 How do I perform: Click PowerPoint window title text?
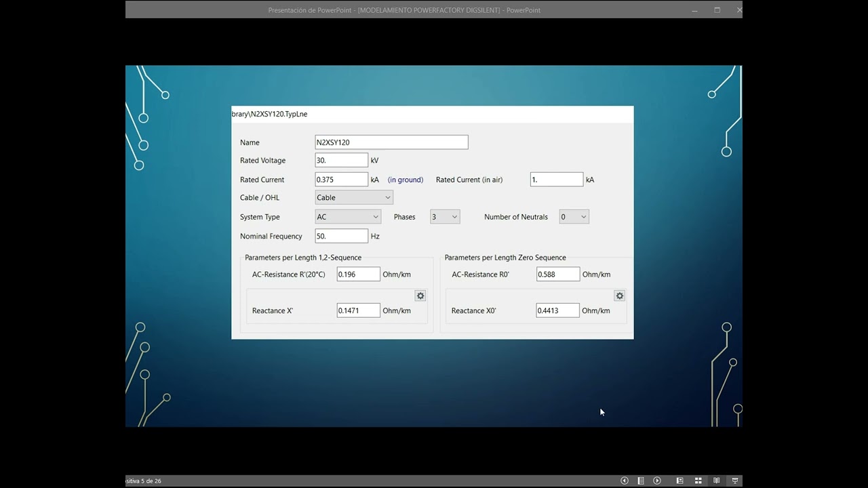click(404, 10)
